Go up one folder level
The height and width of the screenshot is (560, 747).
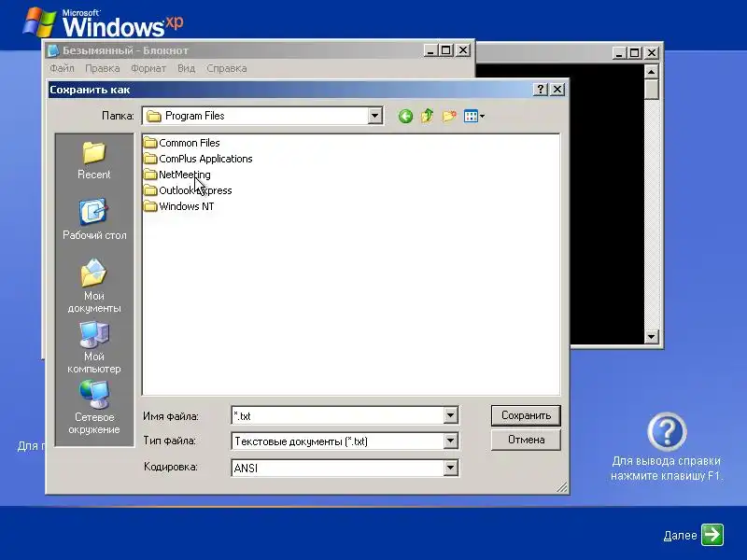tap(428, 116)
